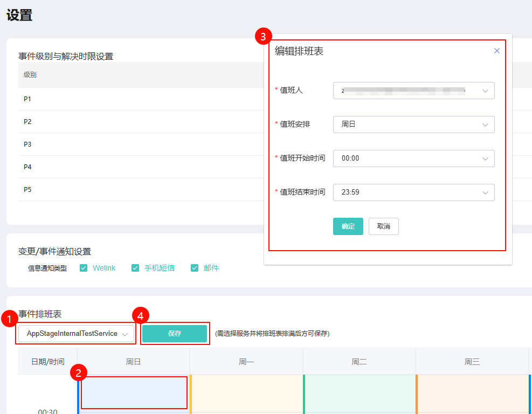Image resolution: width=532 pixels, height=414 pixels.
Task: Open the 值班开始时间 dropdown
Action: click(x=413, y=158)
